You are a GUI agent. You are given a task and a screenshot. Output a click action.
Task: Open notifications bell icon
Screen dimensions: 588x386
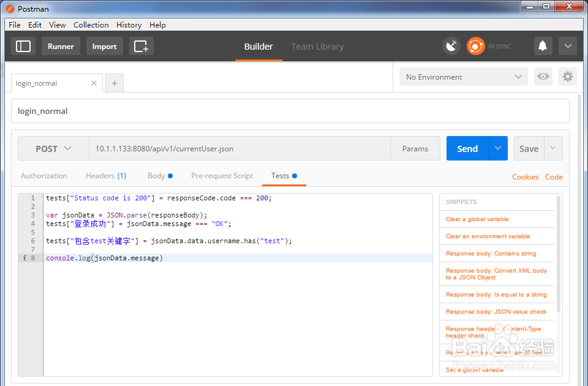point(543,46)
